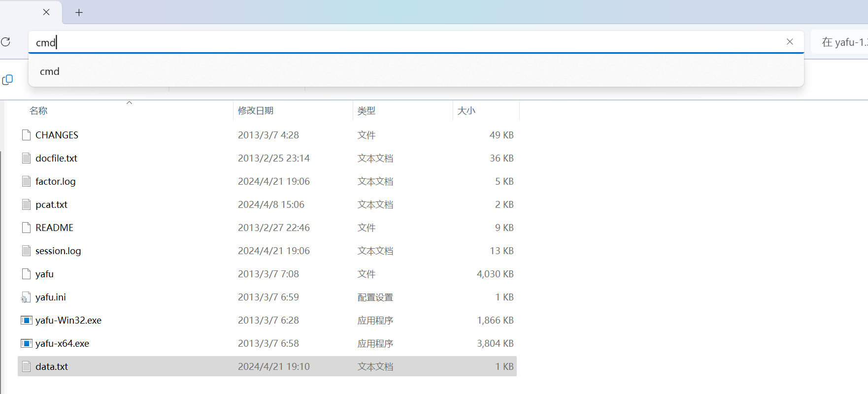The width and height of the screenshot is (868, 394).
Task: Clear the address bar with the X icon
Action: coord(790,42)
